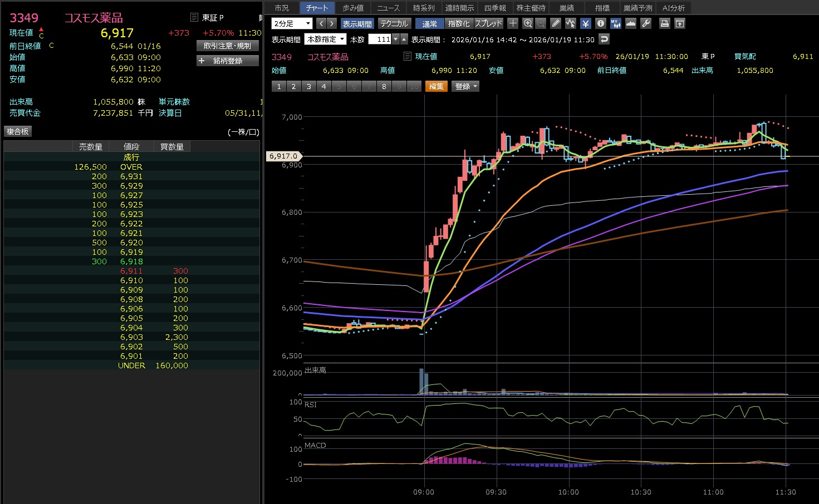The height and width of the screenshot is (504, 819).
Task: Click the 取引注意・規制 button
Action: (x=227, y=46)
